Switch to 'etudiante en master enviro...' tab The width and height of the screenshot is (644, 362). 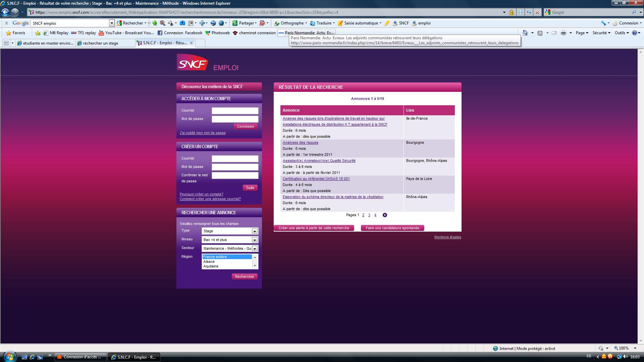pos(45,43)
